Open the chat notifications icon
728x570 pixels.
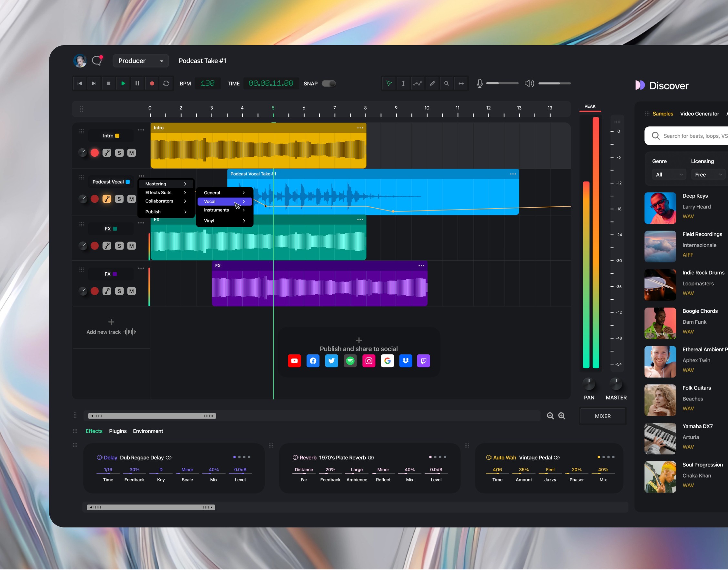click(97, 61)
